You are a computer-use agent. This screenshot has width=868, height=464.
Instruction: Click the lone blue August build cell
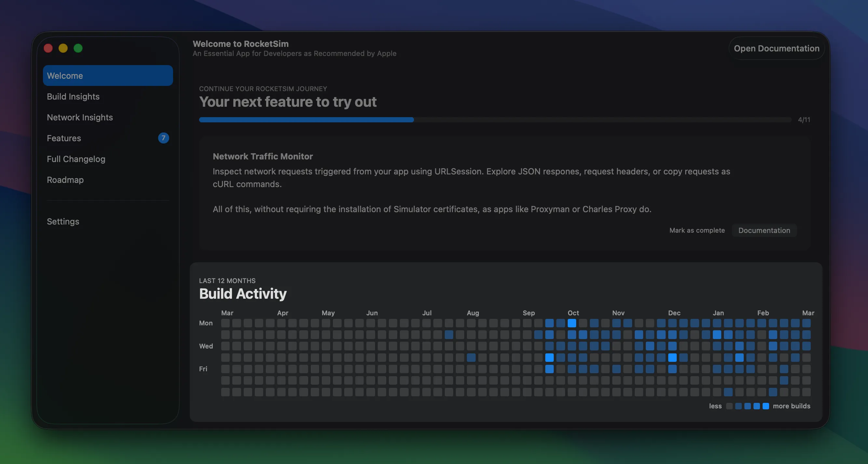point(471,358)
